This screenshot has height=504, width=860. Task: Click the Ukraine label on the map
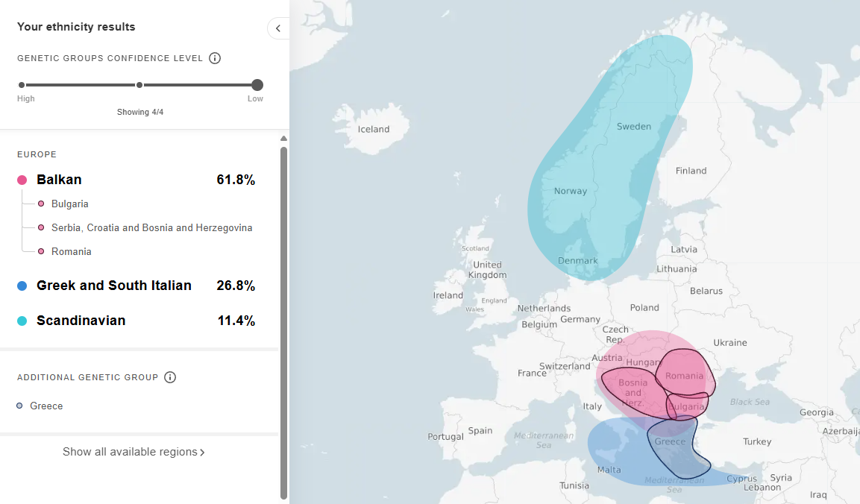[x=730, y=343]
